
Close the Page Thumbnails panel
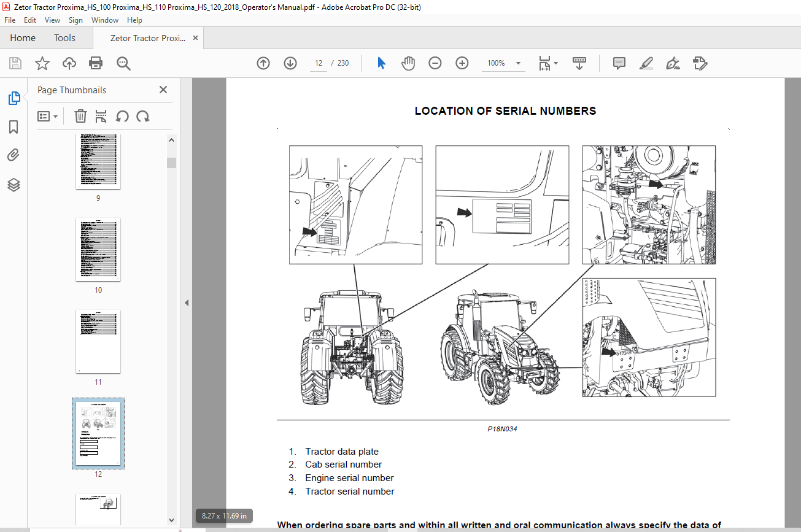click(163, 90)
